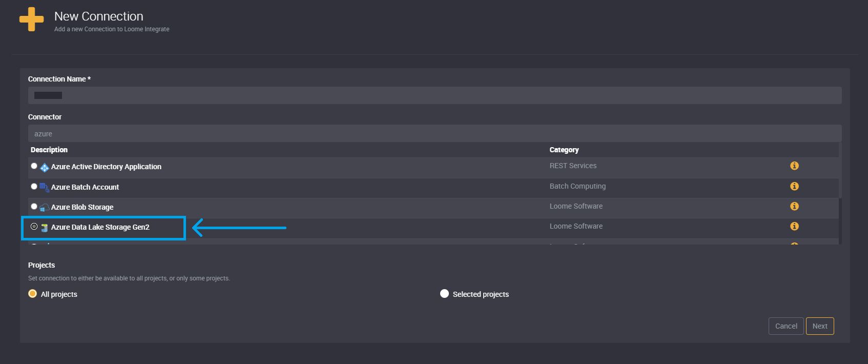This screenshot has width=868, height=364.
Task: Click the Connector field label
Action: pos(45,117)
